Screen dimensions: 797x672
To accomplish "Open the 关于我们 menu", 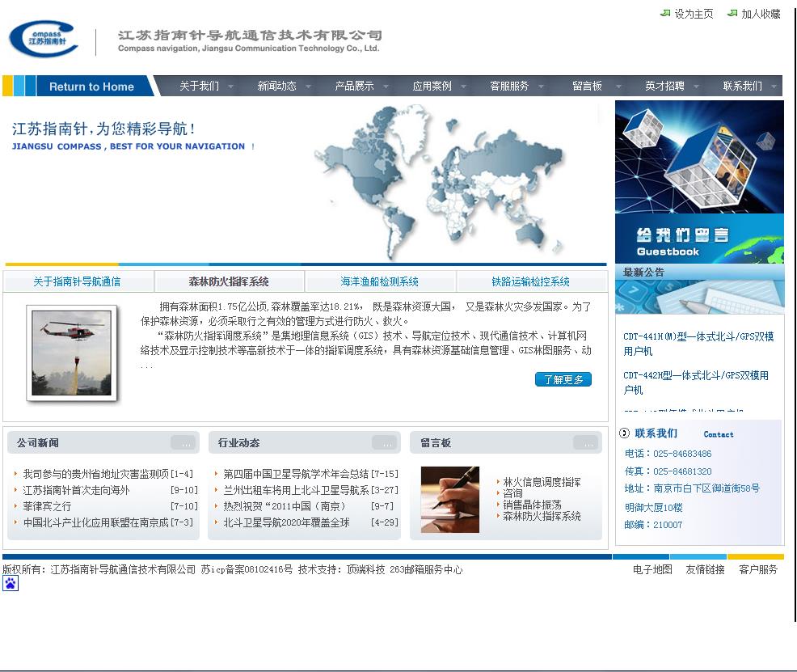I will pos(199,86).
